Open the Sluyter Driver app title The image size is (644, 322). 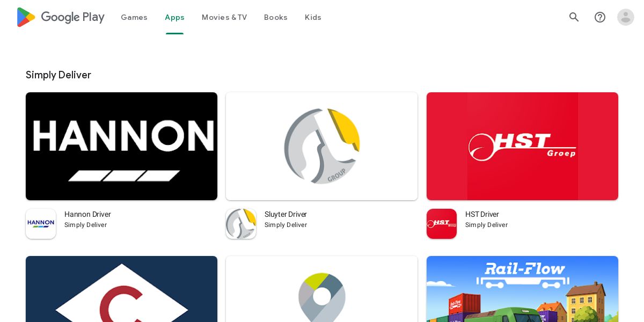(286, 214)
